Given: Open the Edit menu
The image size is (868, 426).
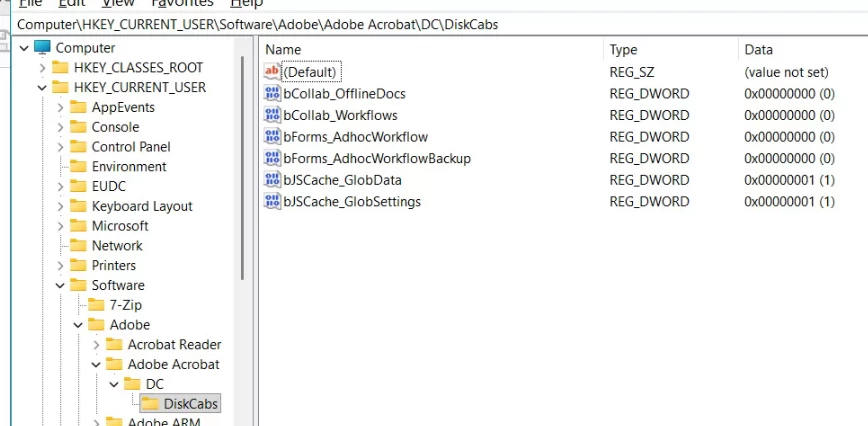Looking at the screenshot, I should [72, 3].
